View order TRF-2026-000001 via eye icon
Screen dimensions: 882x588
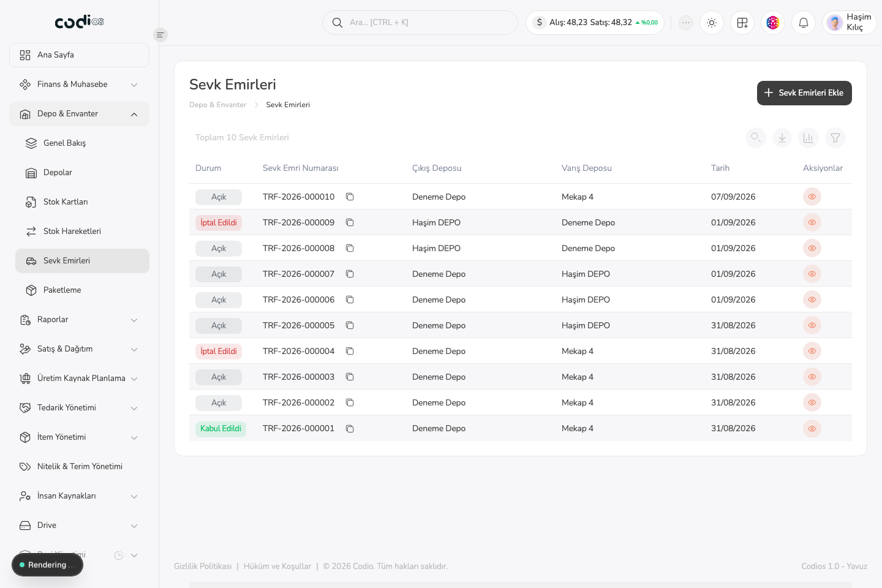pyautogui.click(x=812, y=428)
